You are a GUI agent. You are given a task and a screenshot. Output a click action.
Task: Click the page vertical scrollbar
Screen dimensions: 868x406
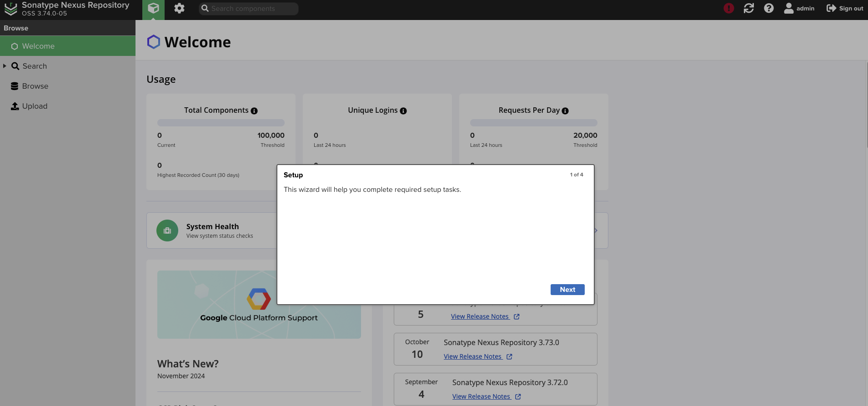(x=867, y=105)
